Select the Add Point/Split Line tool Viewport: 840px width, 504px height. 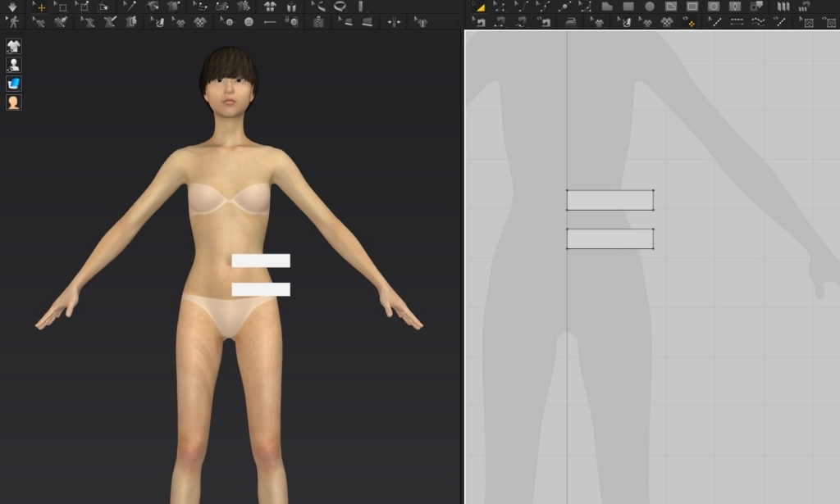point(564,7)
